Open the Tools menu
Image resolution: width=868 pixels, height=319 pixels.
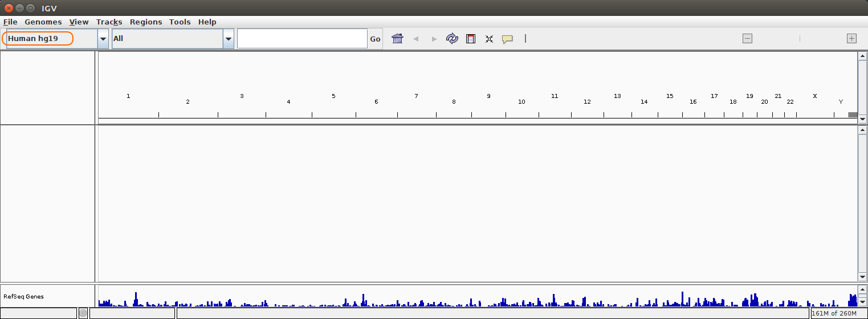pyautogui.click(x=180, y=22)
